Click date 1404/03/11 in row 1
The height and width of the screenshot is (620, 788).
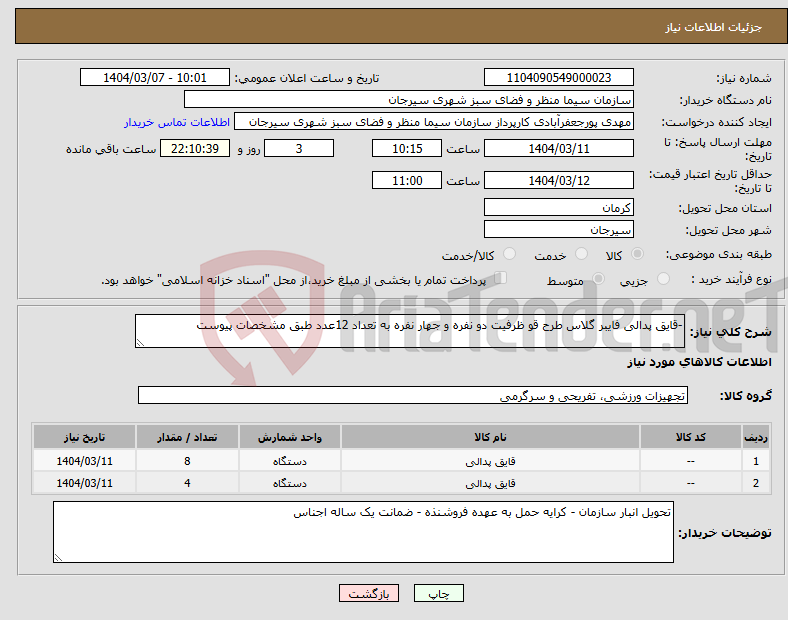click(84, 461)
